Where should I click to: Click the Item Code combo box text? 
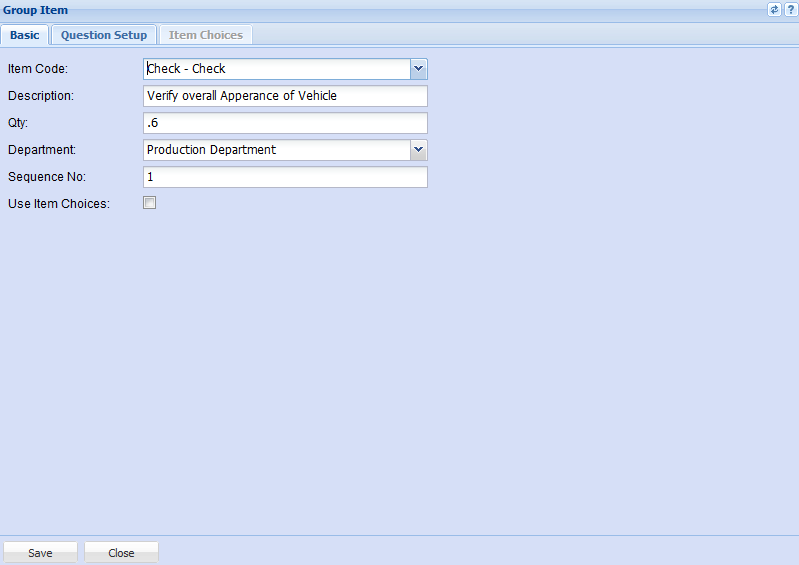[276, 69]
